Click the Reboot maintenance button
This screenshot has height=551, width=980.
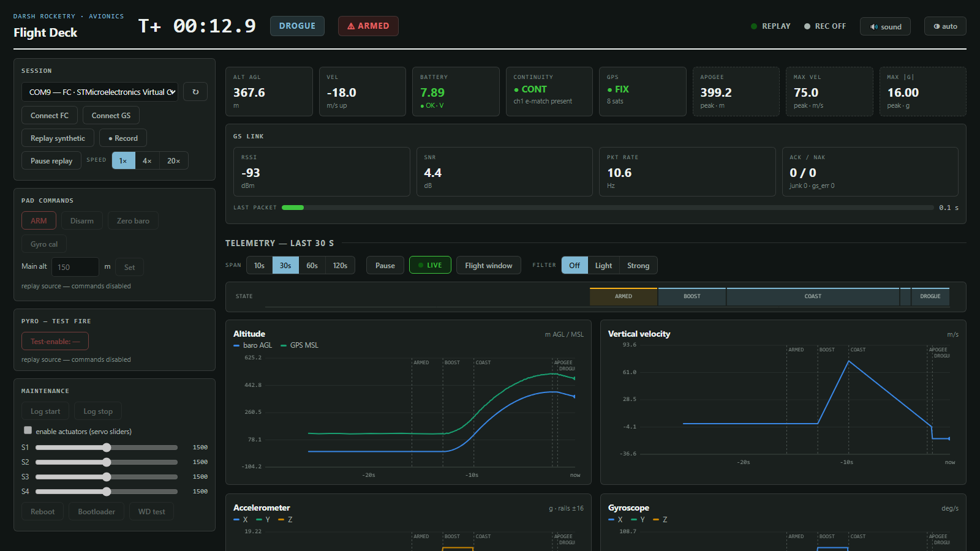click(43, 511)
